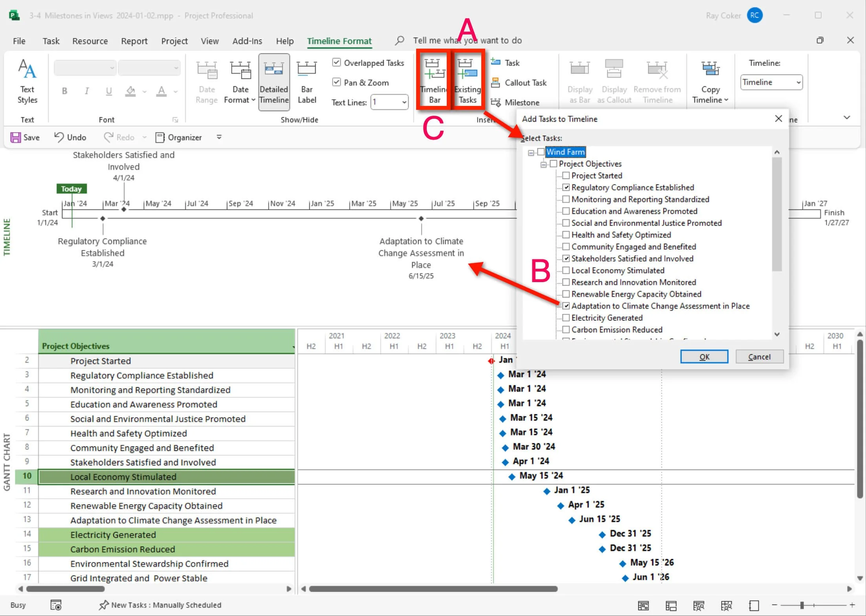This screenshot has height=616, width=866.
Task: Open the Text Lines dropdown
Action: pyautogui.click(x=404, y=102)
